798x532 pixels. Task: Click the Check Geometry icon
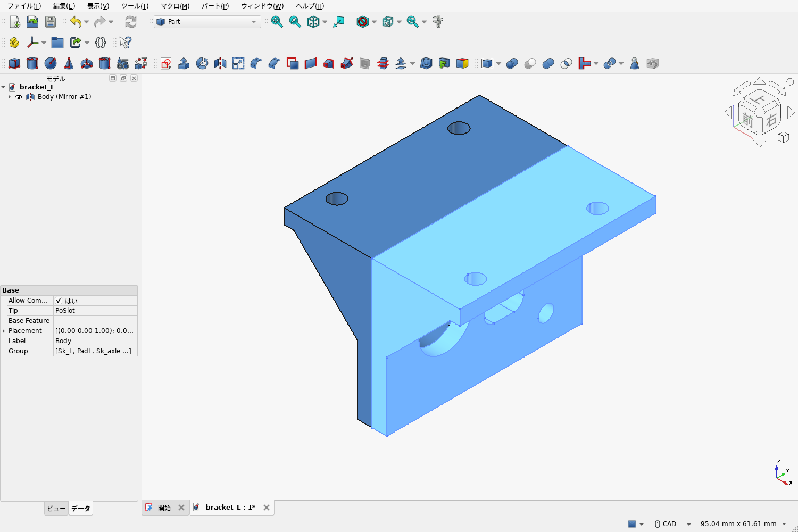click(635, 64)
